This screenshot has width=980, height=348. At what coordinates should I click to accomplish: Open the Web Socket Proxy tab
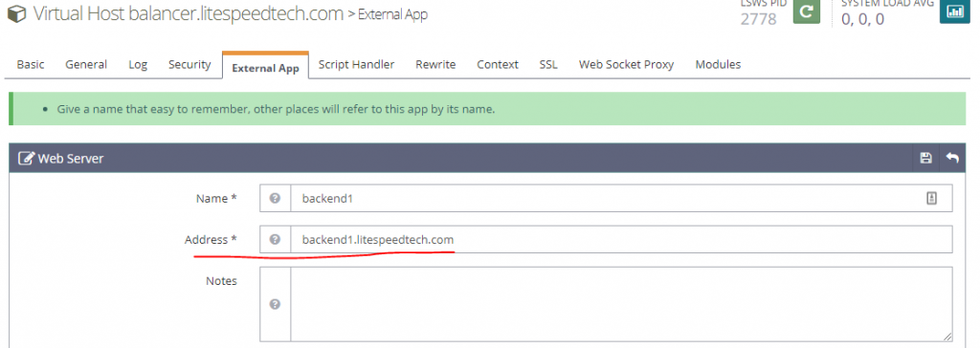[x=626, y=64]
